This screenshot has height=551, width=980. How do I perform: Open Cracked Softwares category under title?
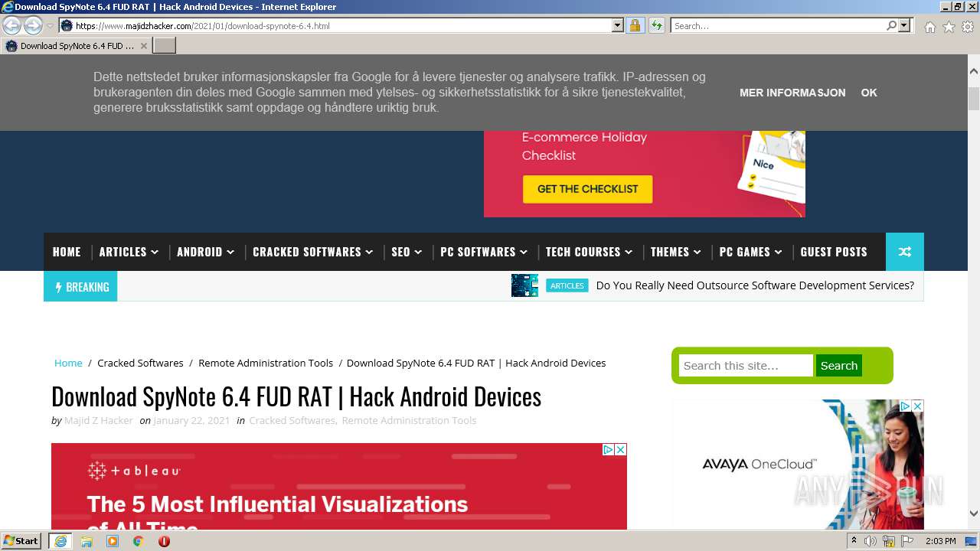point(292,420)
